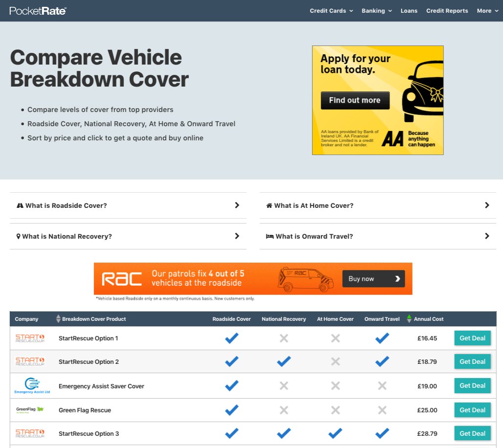Get Deal for Green Flag Rescue
Viewport: 503px width, 448px height.
[473, 410]
